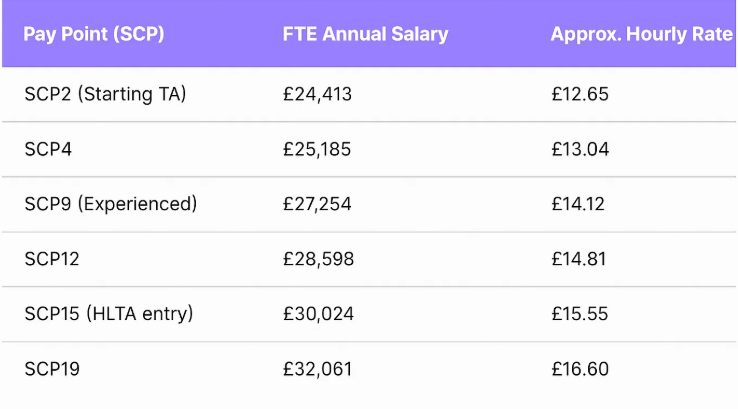738x409 pixels.
Task: Click the £14.12 hourly rate
Action: click(578, 204)
